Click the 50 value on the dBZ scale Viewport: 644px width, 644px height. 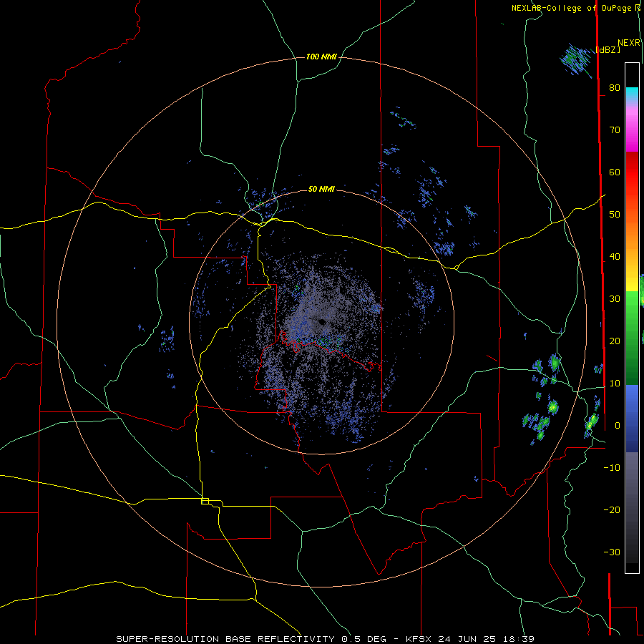[615, 215]
